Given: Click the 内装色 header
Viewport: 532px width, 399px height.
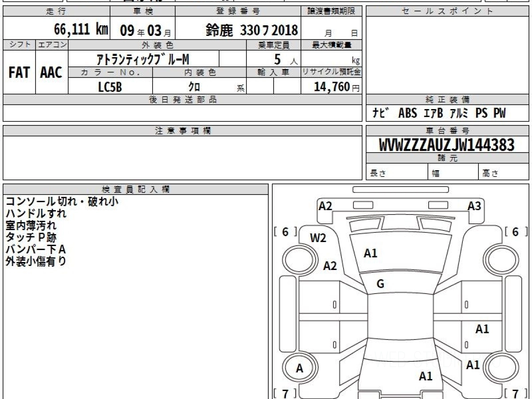Looking at the screenshot, I should tap(199, 72).
